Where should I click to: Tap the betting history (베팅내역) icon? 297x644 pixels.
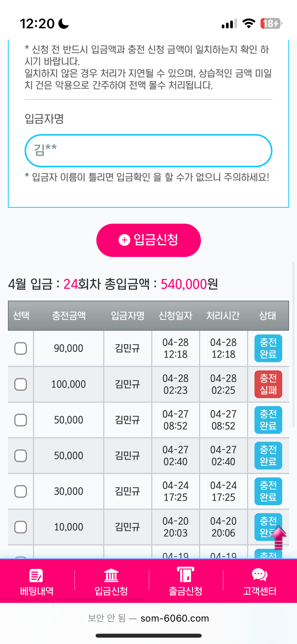(x=36, y=575)
